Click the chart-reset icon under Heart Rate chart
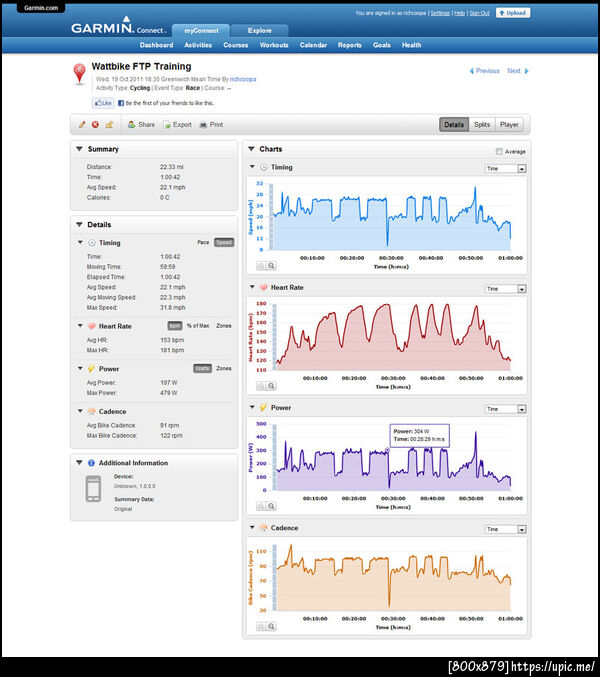The width and height of the screenshot is (600, 677). (x=261, y=386)
